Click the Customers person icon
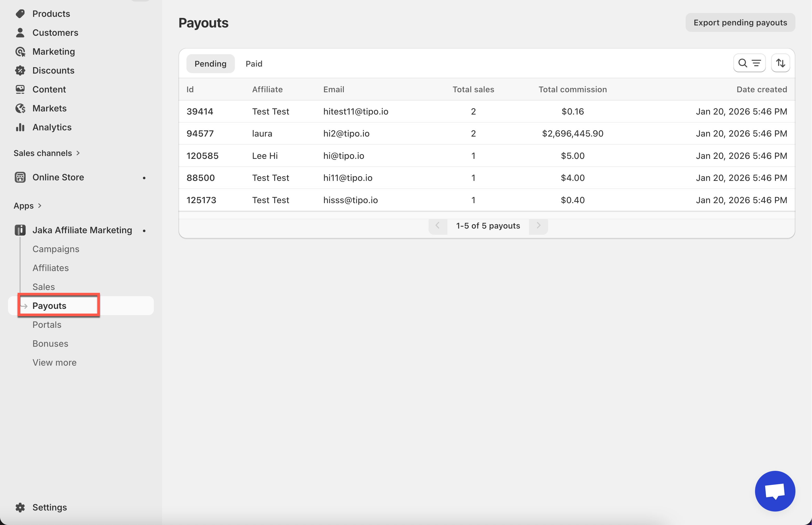 (x=20, y=33)
